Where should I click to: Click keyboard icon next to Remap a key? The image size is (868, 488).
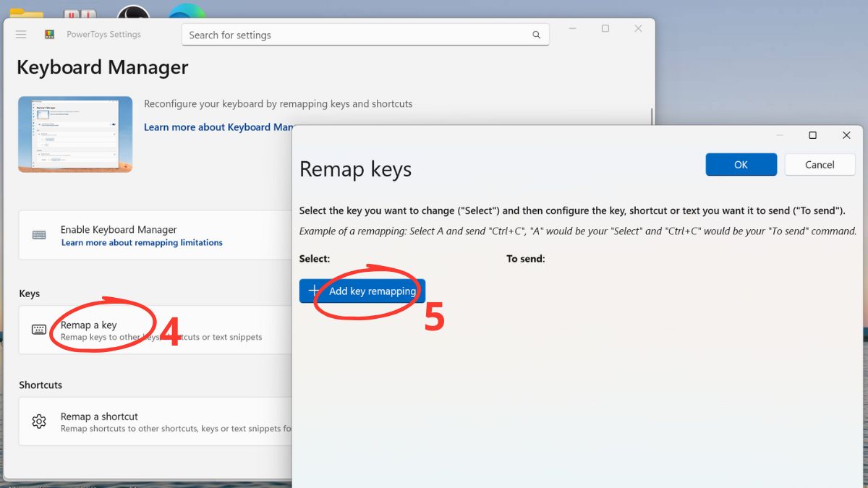click(39, 330)
